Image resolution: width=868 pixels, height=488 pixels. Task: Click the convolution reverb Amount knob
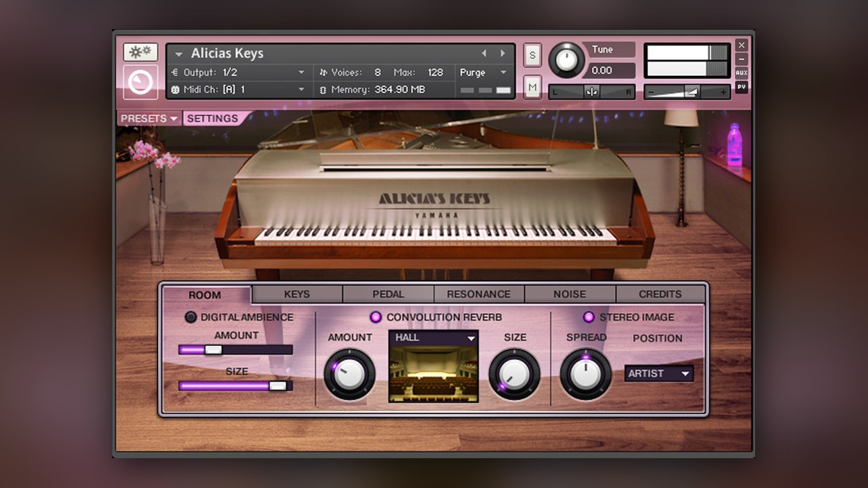pyautogui.click(x=349, y=373)
